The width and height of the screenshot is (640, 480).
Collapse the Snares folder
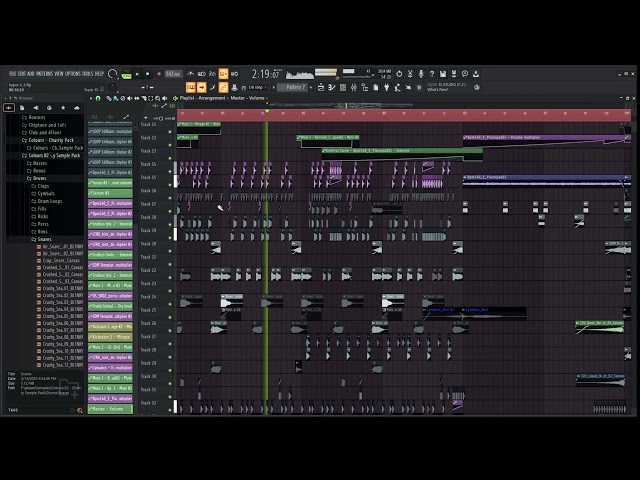[x=42, y=239]
